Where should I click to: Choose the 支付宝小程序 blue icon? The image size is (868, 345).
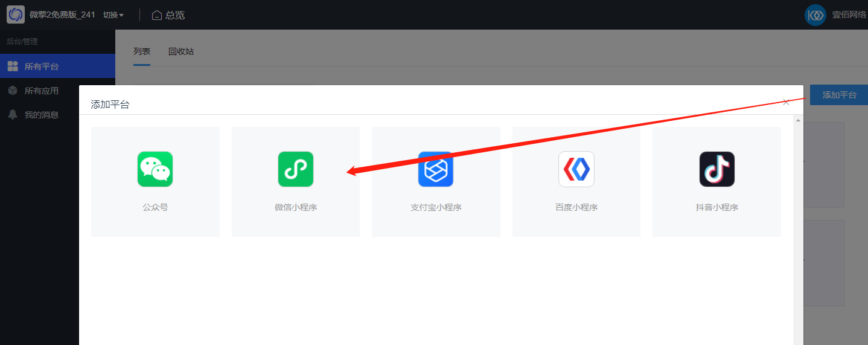(436, 169)
